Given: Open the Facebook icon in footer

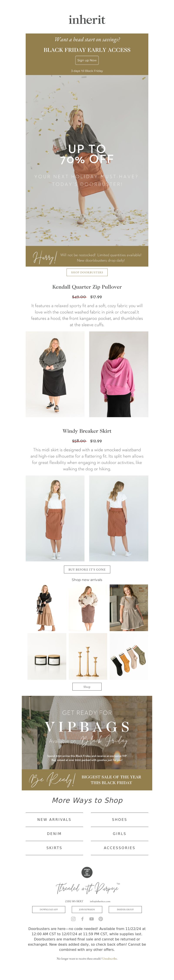Looking at the screenshot, I should click(82, 919).
